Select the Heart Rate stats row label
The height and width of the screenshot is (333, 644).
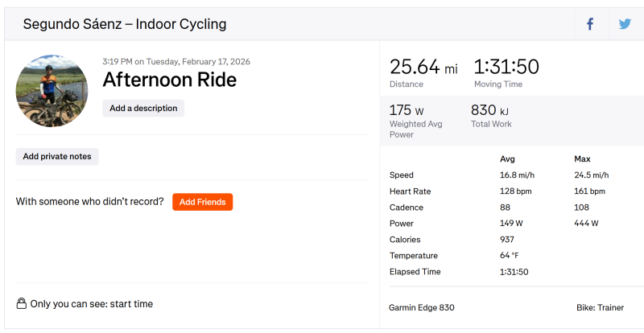pyautogui.click(x=410, y=191)
